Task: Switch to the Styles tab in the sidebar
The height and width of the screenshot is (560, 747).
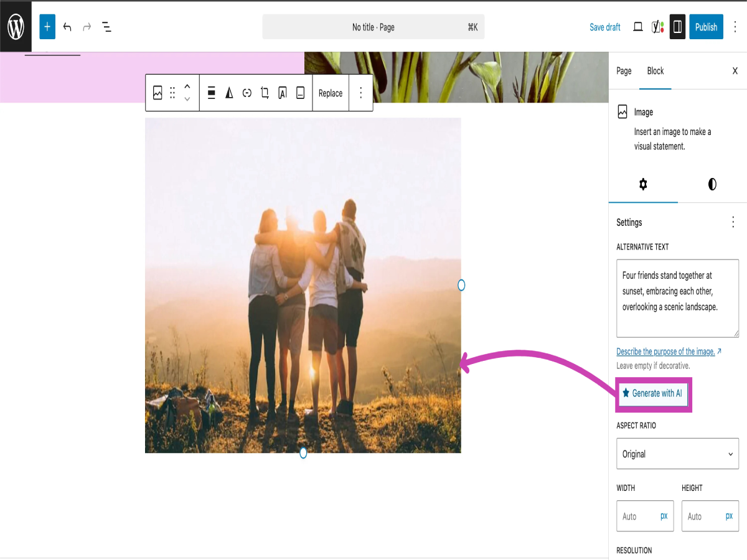Action: (712, 184)
